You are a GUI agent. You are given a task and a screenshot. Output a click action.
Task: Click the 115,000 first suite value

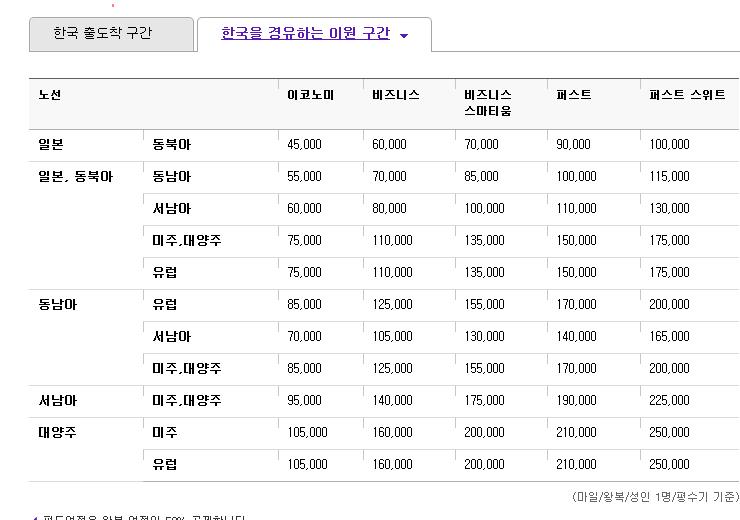pyautogui.click(x=669, y=176)
